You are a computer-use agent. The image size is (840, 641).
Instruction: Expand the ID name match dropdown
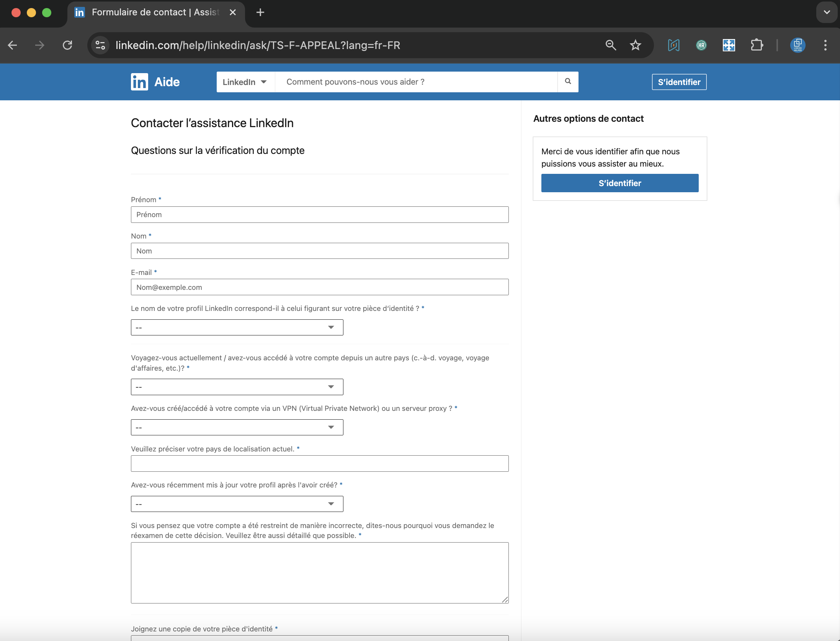[x=237, y=327]
